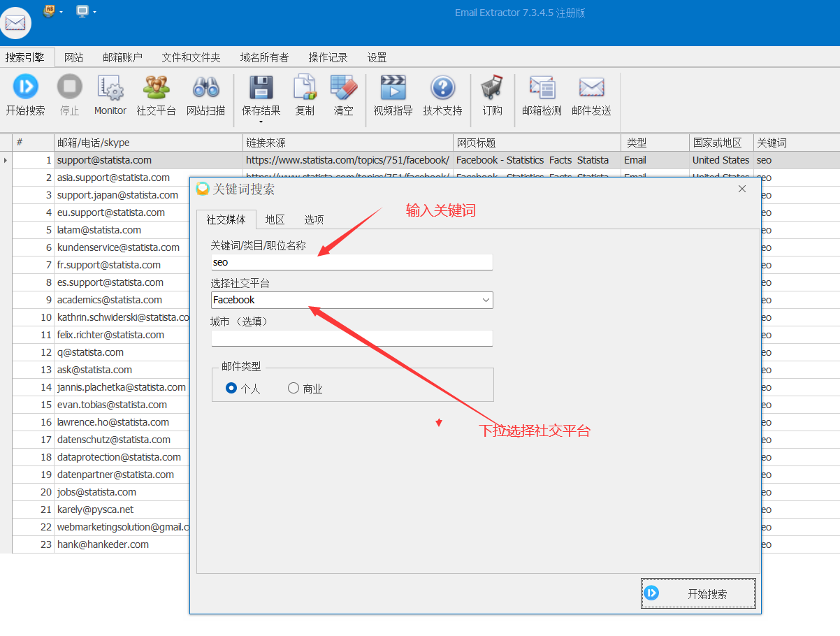Open 邮件发送 email sending tool
Viewport: 840px width, 636px height.
[591, 94]
